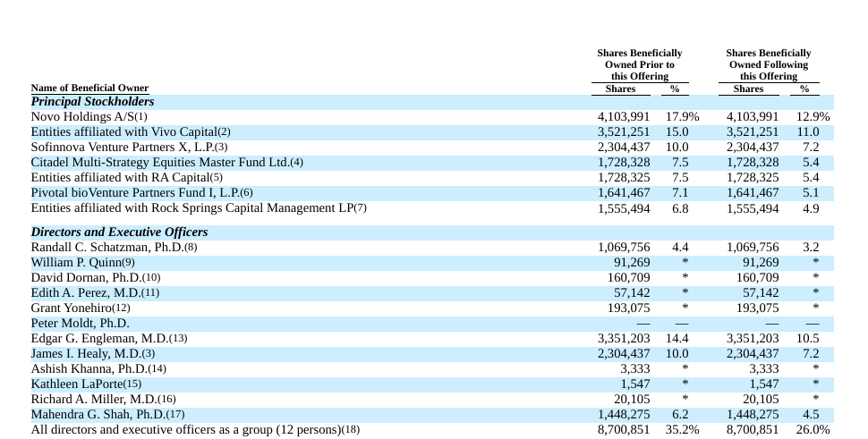Select Ashish Khanna prior shares 3,333
The width and height of the screenshot is (868, 439).
click(635, 368)
